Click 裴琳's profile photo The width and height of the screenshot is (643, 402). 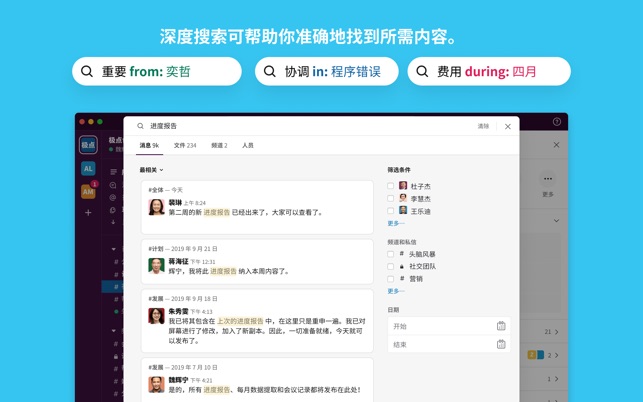click(x=156, y=207)
